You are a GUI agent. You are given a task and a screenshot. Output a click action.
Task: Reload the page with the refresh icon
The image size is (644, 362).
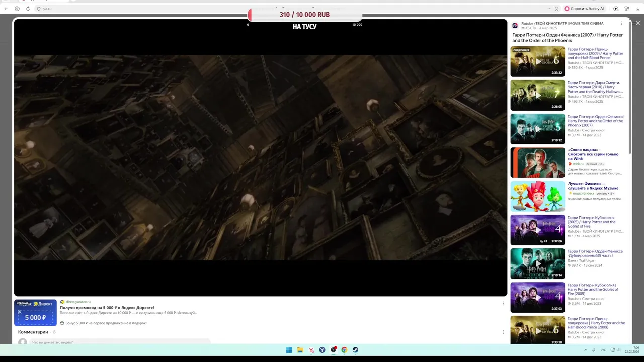(x=28, y=9)
